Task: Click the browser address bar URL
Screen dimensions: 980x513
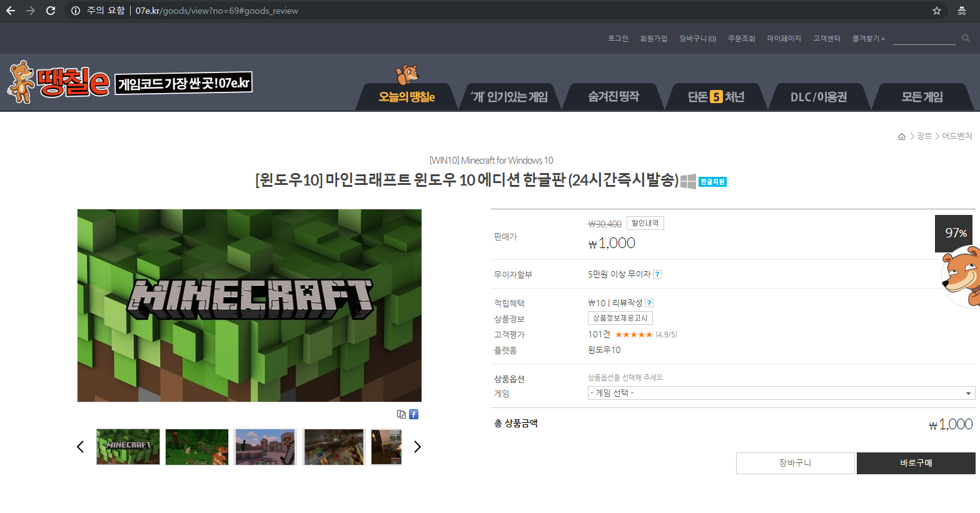Action: 217,11
